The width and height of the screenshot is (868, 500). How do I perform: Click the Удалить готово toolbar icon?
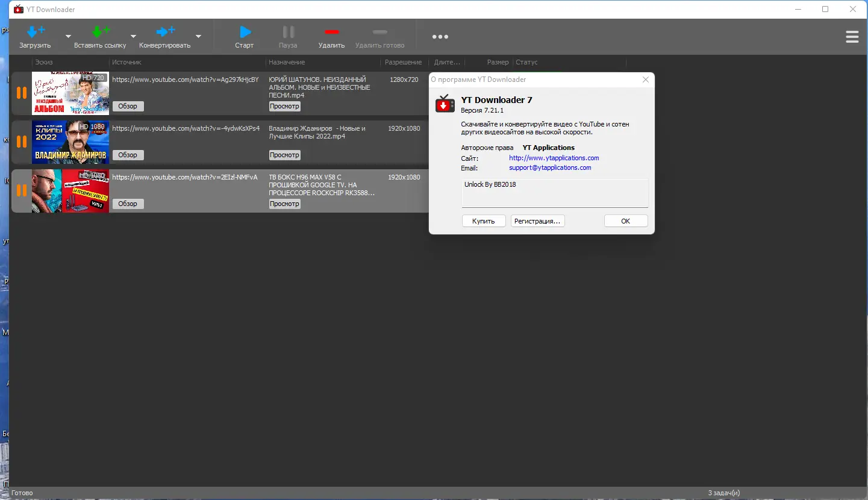(x=379, y=31)
